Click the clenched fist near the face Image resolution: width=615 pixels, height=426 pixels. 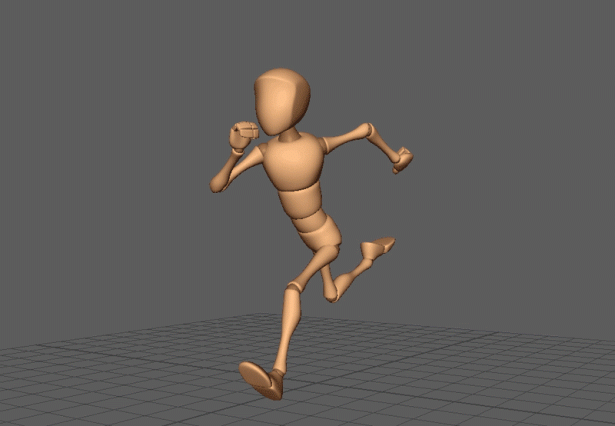tap(242, 134)
